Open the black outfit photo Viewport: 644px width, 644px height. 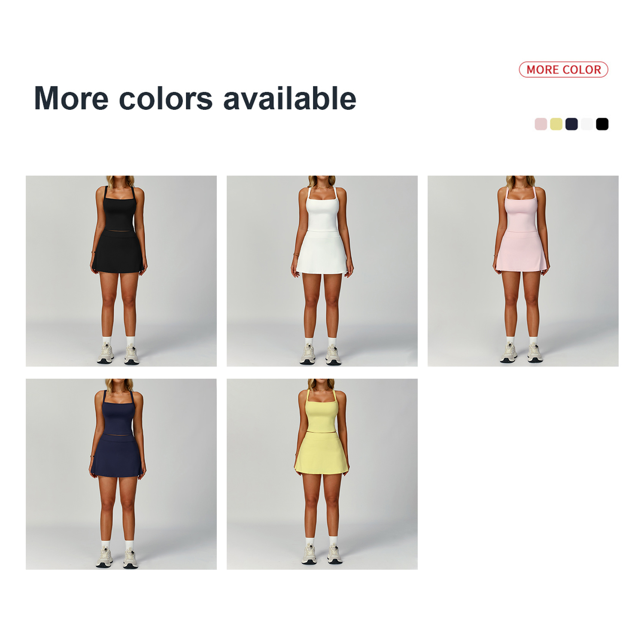coord(121,271)
